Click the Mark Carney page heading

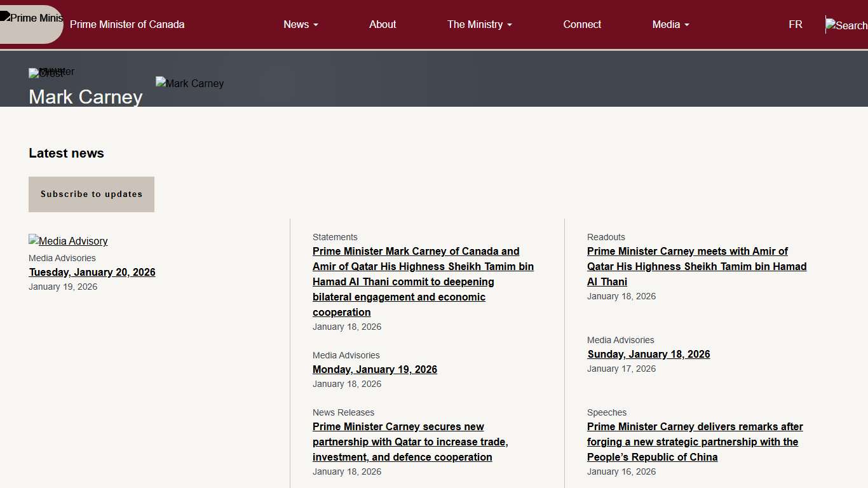pos(85,97)
